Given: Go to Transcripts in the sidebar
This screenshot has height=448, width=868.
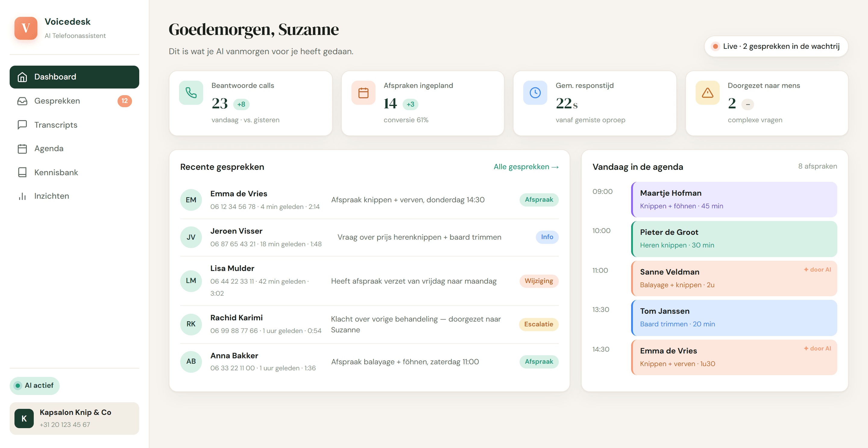Looking at the screenshot, I should [x=74, y=125].
